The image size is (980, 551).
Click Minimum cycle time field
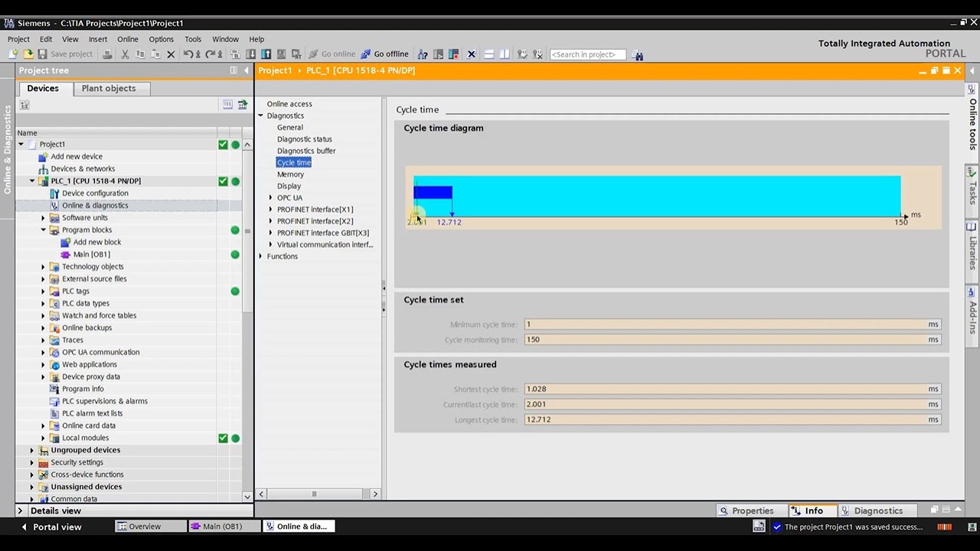pyautogui.click(x=733, y=324)
